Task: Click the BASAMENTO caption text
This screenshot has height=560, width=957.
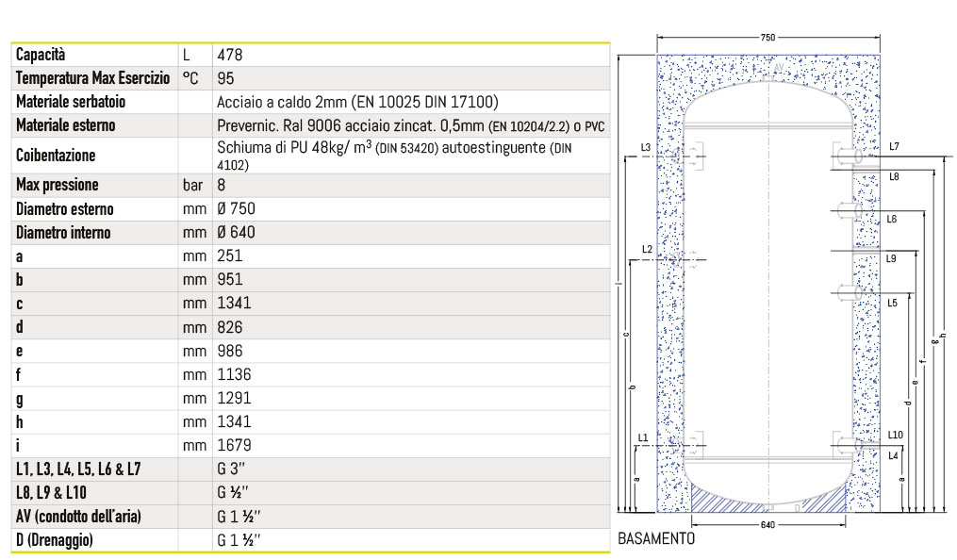Action: coord(655,539)
